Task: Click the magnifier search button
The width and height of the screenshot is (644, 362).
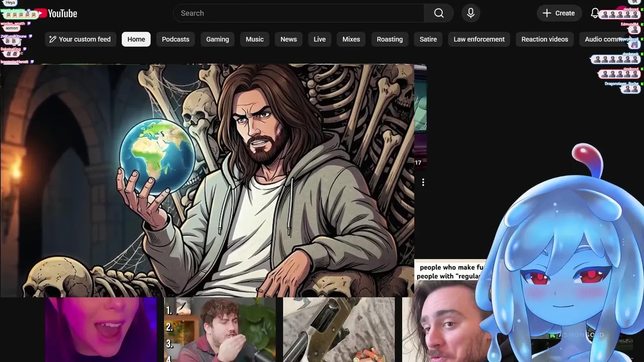Action: (x=439, y=13)
